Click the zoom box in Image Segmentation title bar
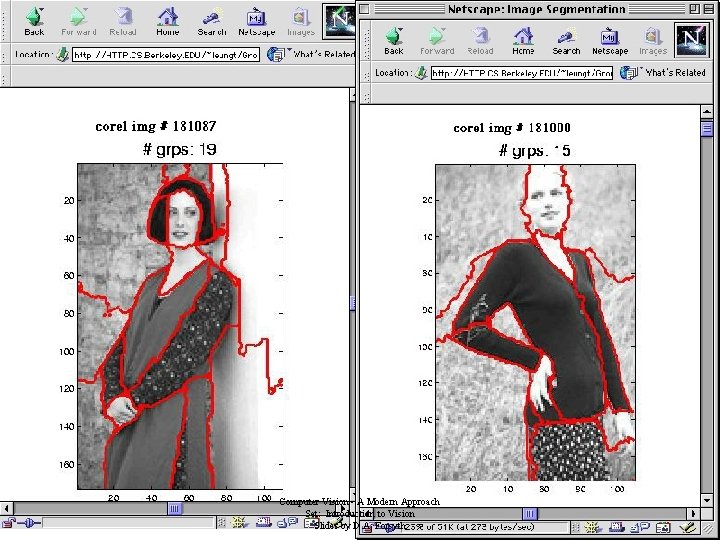The height and width of the screenshot is (540, 720). tap(694, 9)
